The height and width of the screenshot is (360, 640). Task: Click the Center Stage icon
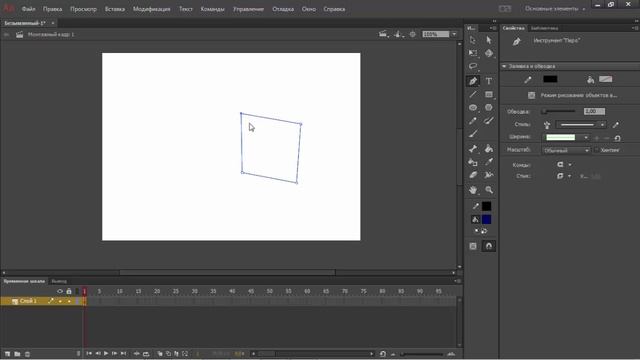coord(413,34)
